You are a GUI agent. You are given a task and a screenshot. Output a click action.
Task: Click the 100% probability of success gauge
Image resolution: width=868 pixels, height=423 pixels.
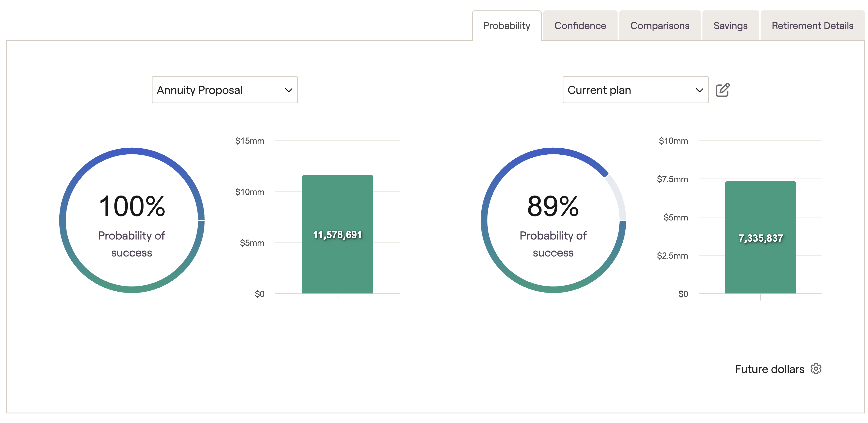tap(132, 220)
